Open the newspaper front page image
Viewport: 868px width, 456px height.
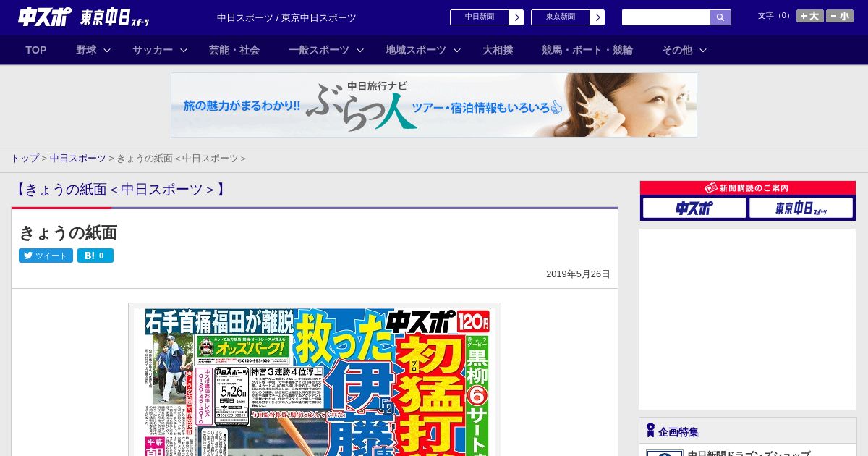pyautogui.click(x=315, y=380)
